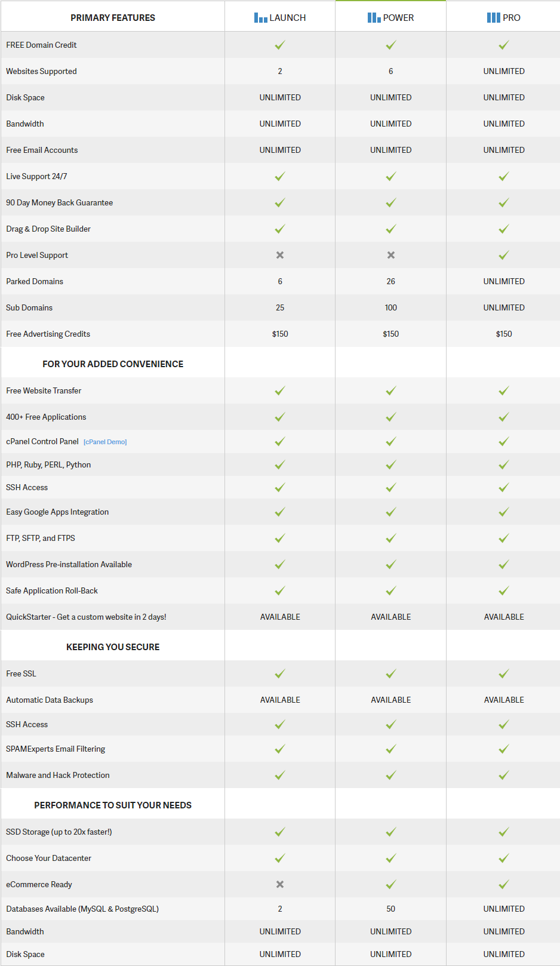
Task: Click the Pro plan bar-chart icon
Action: click(493, 18)
